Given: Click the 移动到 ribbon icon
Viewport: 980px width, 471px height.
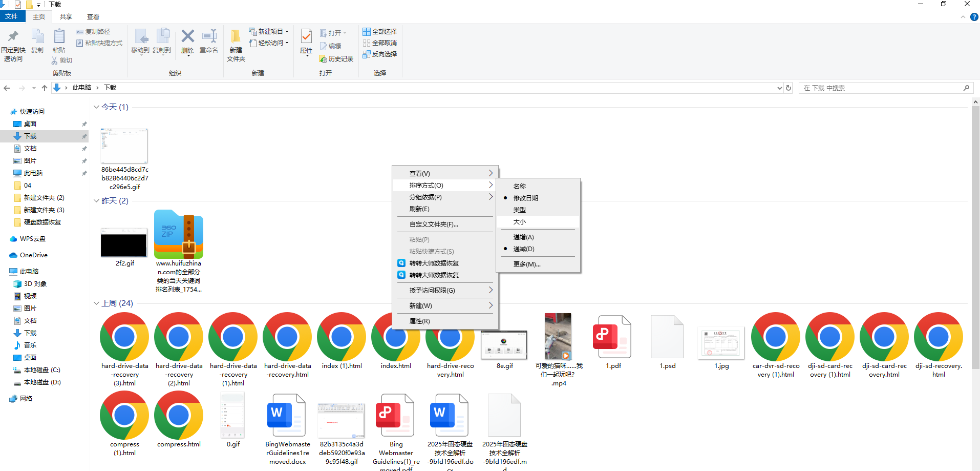Looking at the screenshot, I should click(141, 36).
